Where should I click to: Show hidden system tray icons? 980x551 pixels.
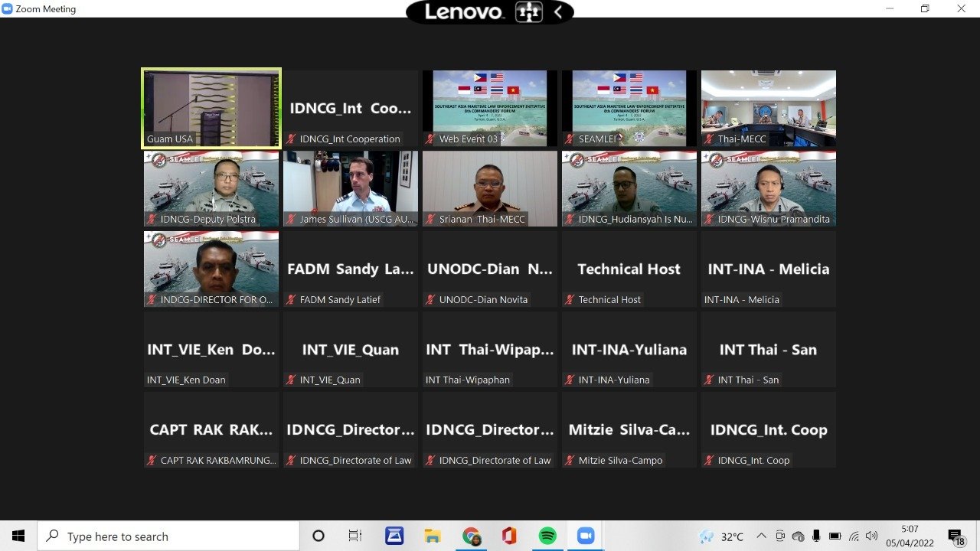pyautogui.click(x=761, y=536)
